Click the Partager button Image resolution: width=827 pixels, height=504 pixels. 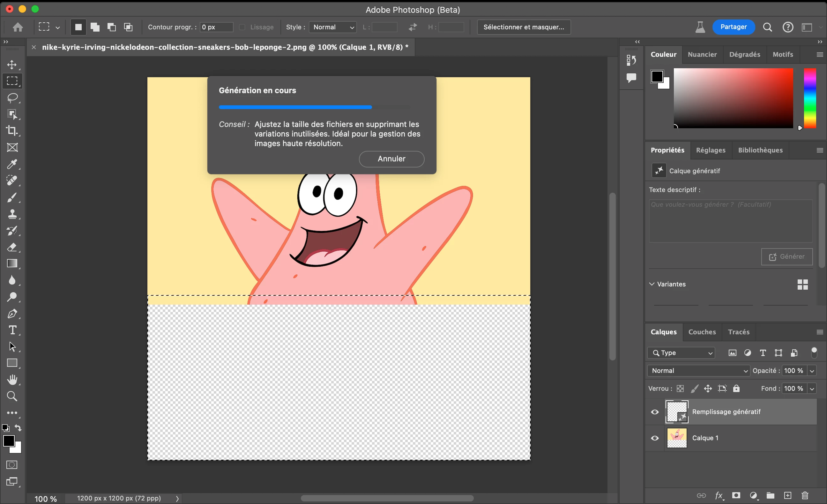tap(734, 27)
